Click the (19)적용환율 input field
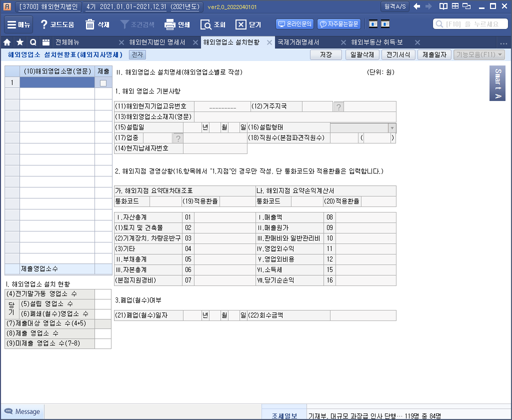The height and width of the screenshot is (420, 512). click(237, 201)
